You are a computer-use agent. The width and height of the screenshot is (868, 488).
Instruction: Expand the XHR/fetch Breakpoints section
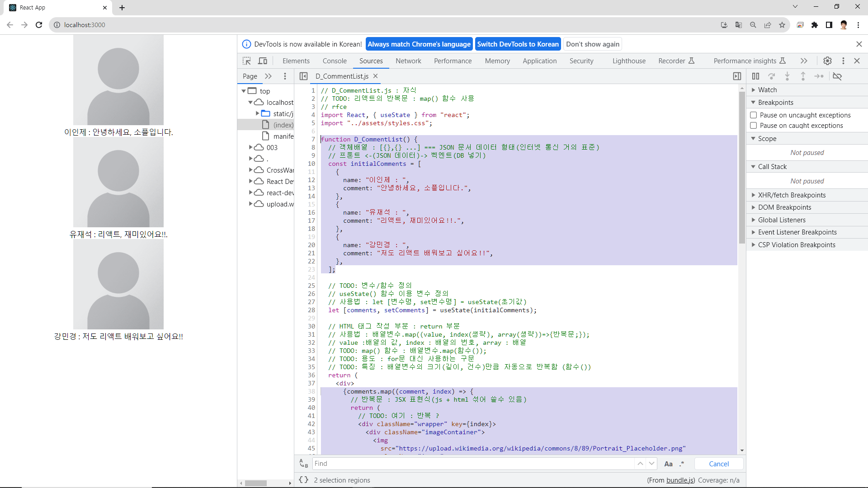tap(792, 195)
